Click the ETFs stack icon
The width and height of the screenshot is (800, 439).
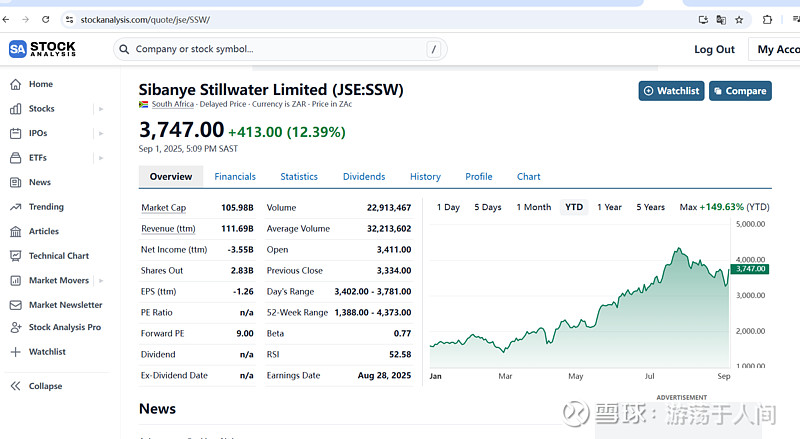[x=16, y=158]
